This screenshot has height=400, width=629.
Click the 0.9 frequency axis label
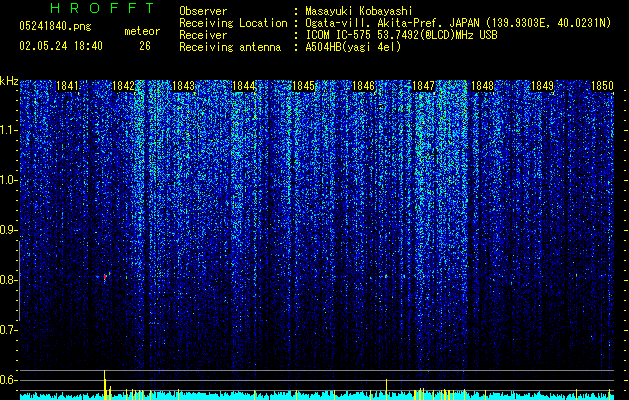8,230
